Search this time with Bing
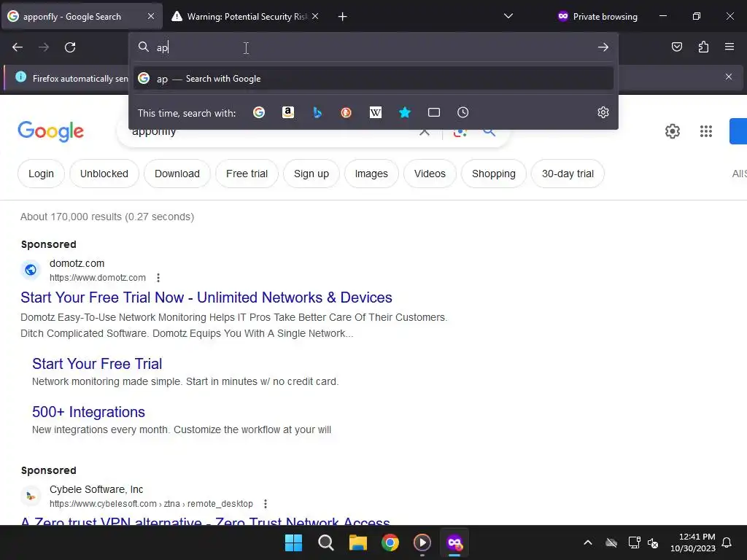 point(317,112)
